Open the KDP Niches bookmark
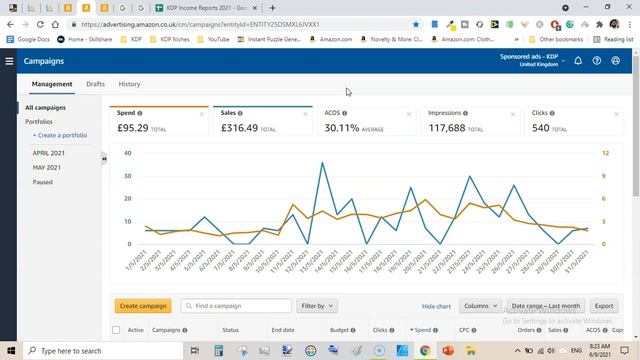Image resolution: width=640 pixels, height=360 pixels. click(170, 39)
